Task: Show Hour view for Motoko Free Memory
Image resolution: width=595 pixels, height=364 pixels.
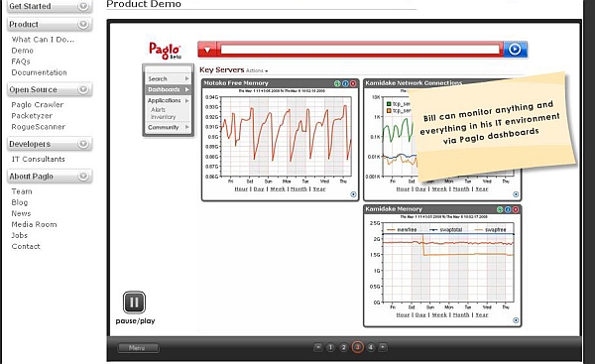Action: pyautogui.click(x=241, y=189)
